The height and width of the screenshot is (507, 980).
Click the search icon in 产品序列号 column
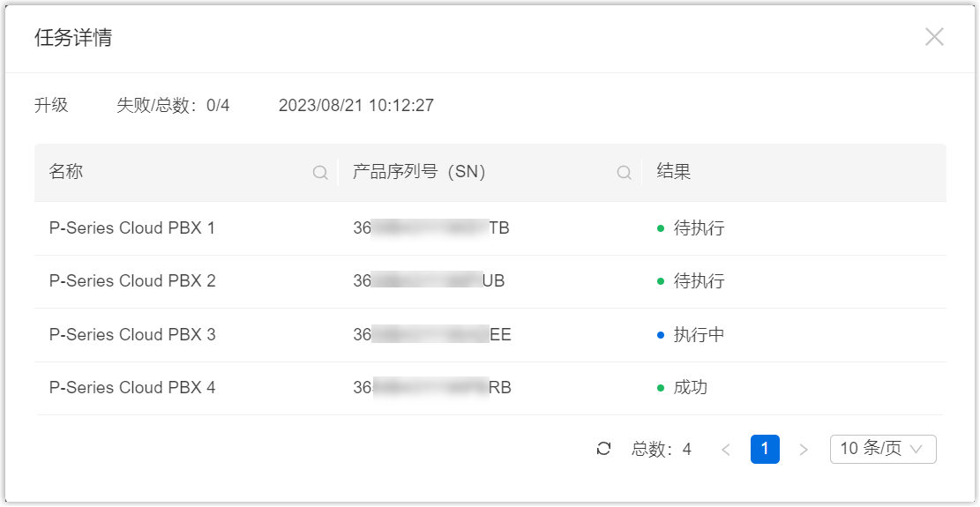coord(624,173)
